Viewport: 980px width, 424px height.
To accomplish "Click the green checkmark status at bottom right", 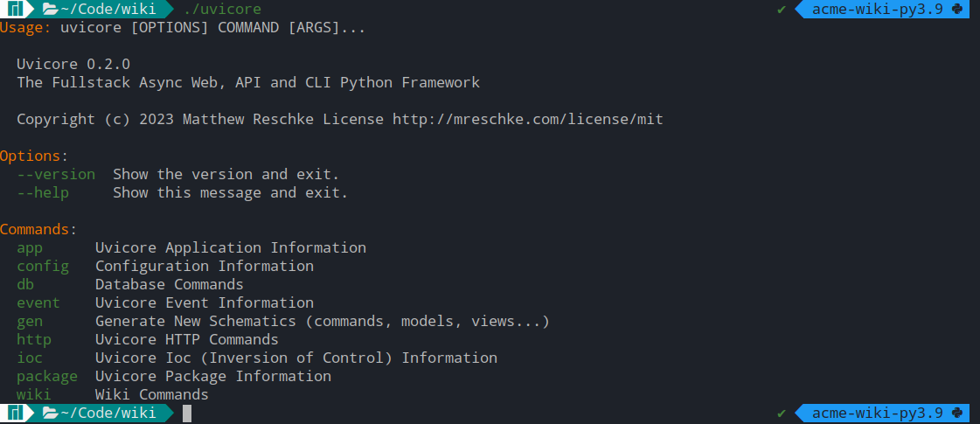I will (x=782, y=414).
